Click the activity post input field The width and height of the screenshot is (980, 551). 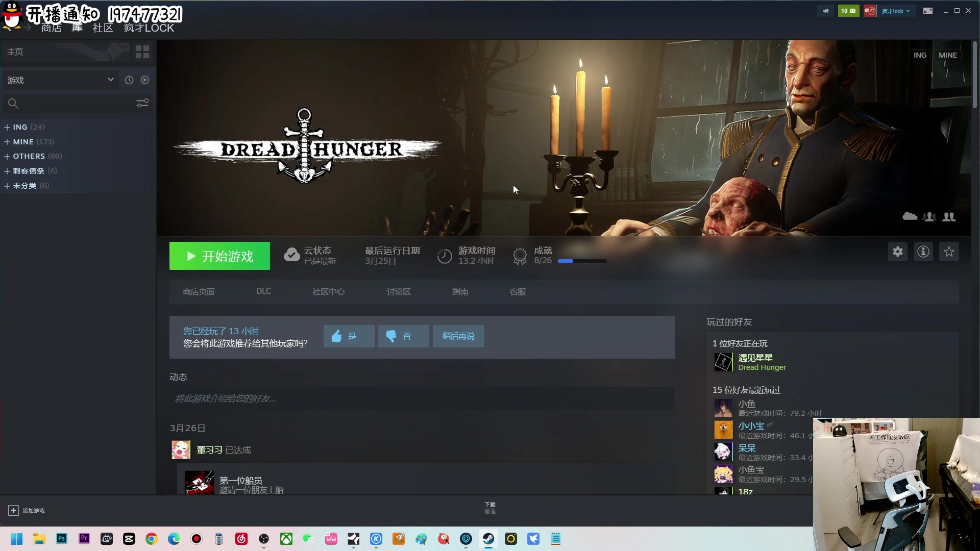pyautogui.click(x=422, y=398)
